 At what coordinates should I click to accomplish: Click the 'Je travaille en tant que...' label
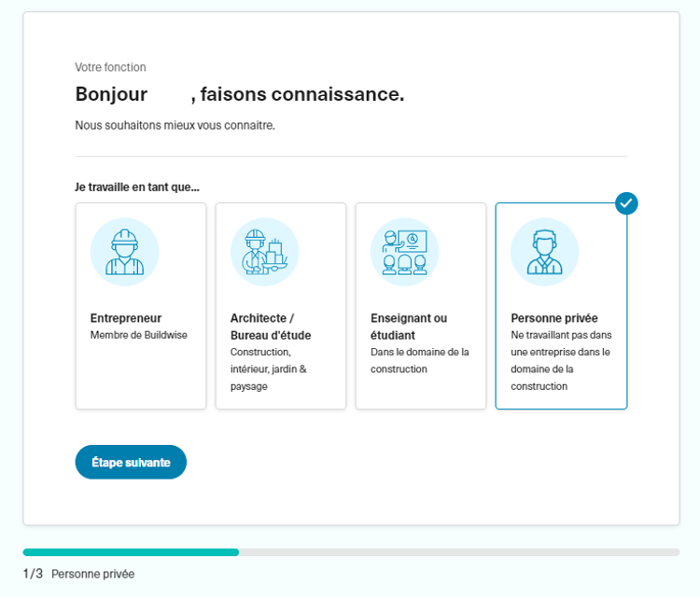tap(137, 187)
